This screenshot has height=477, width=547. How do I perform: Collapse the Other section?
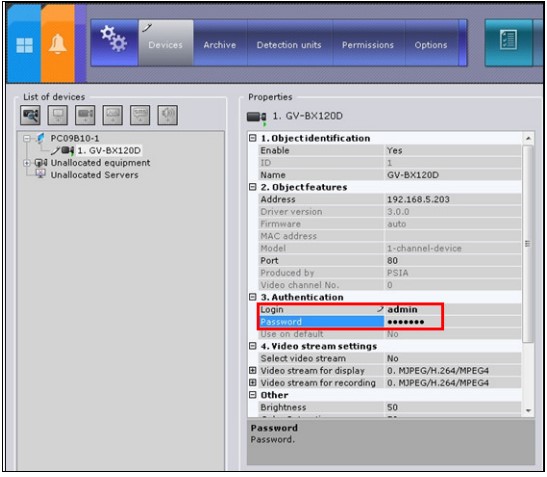(253, 395)
